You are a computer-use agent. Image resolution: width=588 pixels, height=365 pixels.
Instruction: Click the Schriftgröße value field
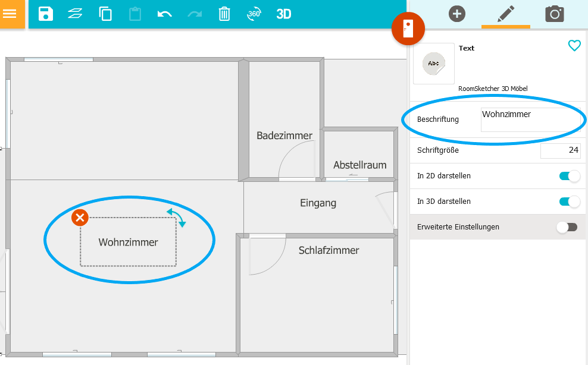[560, 150]
